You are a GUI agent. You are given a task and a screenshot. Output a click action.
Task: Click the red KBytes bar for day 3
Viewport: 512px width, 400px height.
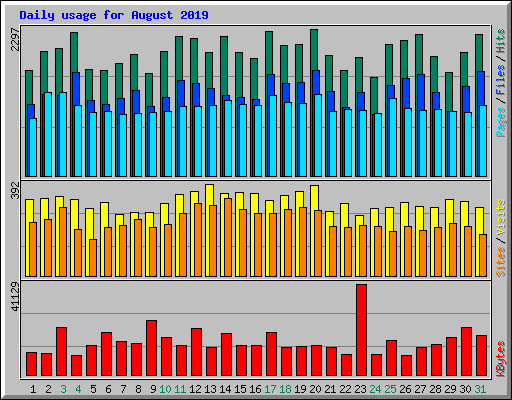click(x=61, y=352)
